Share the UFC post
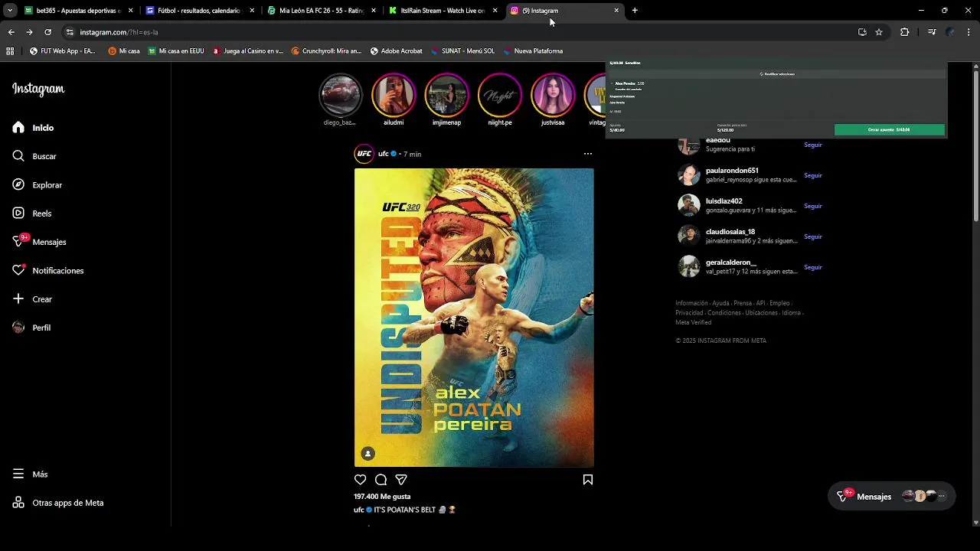 (401, 480)
